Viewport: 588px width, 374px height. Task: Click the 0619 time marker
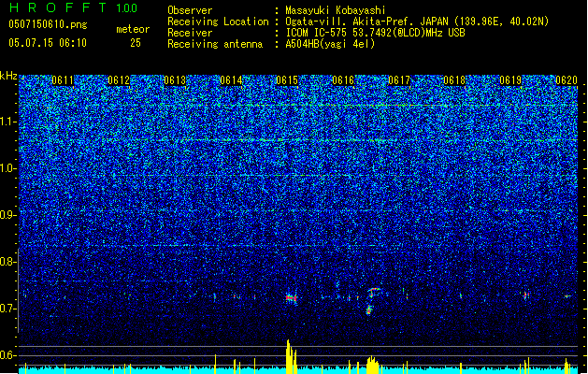[x=510, y=80]
